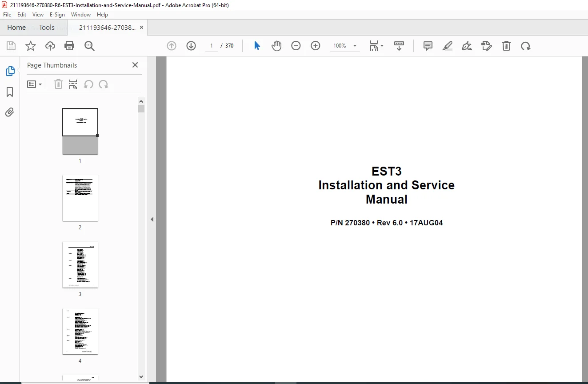Zoom out with the minus button
This screenshot has height=384, width=588.
point(296,46)
